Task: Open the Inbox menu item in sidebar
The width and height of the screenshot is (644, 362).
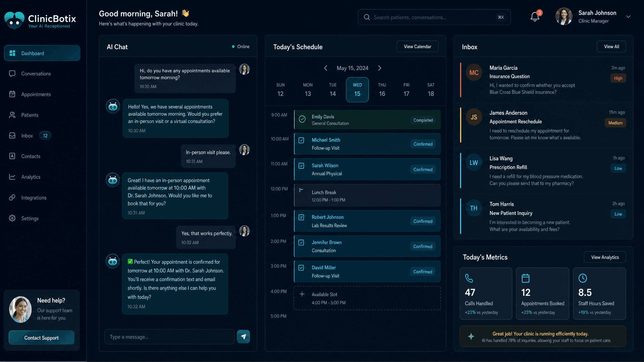Action: pyautogui.click(x=42, y=136)
